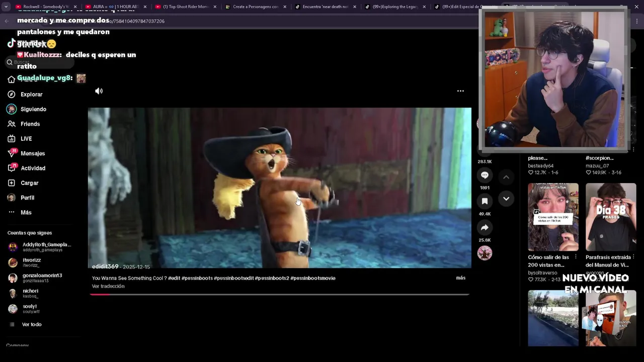The image size is (644, 362).
Task: Click hashtag #pussinboots in the caption
Action: pos(197,278)
